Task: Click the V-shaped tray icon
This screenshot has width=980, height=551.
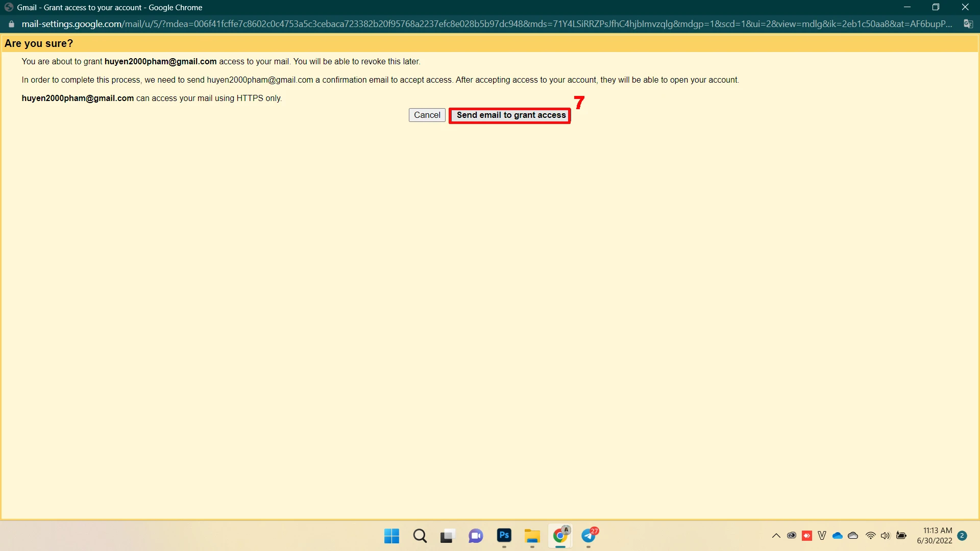Action: coord(822,536)
